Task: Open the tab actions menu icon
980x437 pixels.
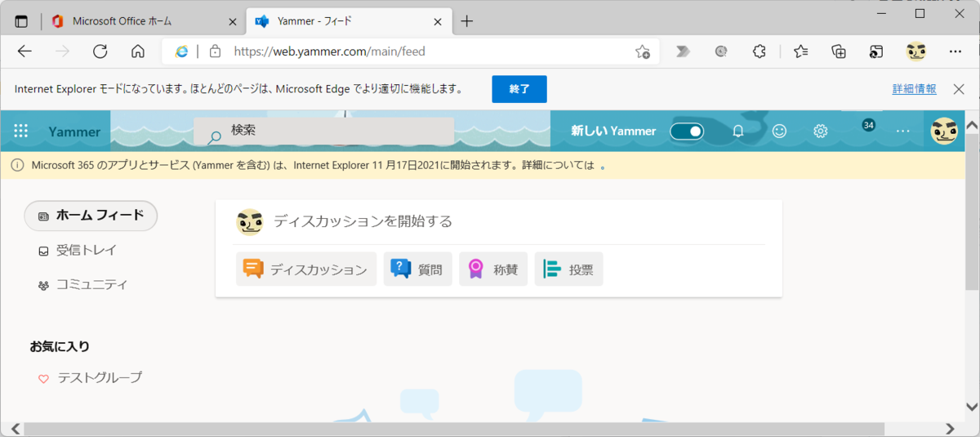Action: pyautogui.click(x=21, y=21)
